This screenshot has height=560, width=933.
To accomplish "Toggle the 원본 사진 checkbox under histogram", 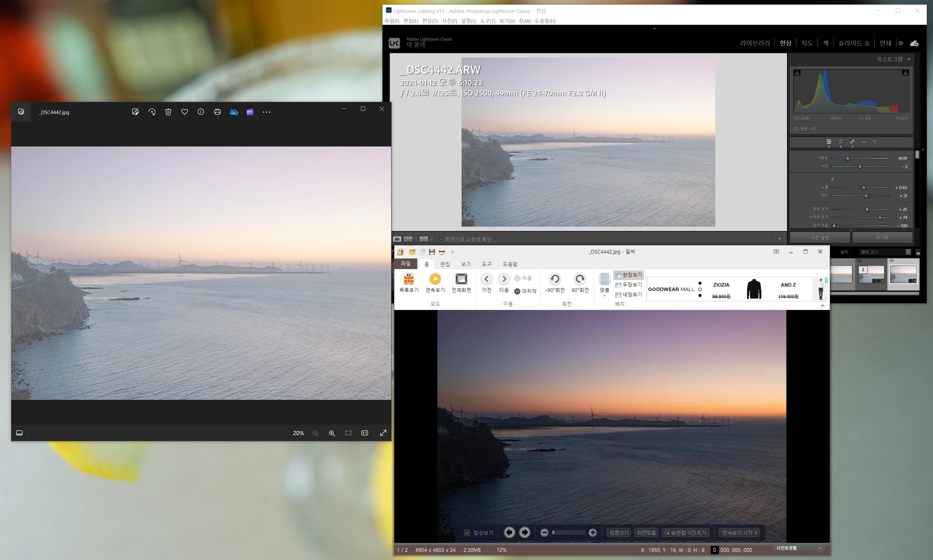I will (796, 129).
